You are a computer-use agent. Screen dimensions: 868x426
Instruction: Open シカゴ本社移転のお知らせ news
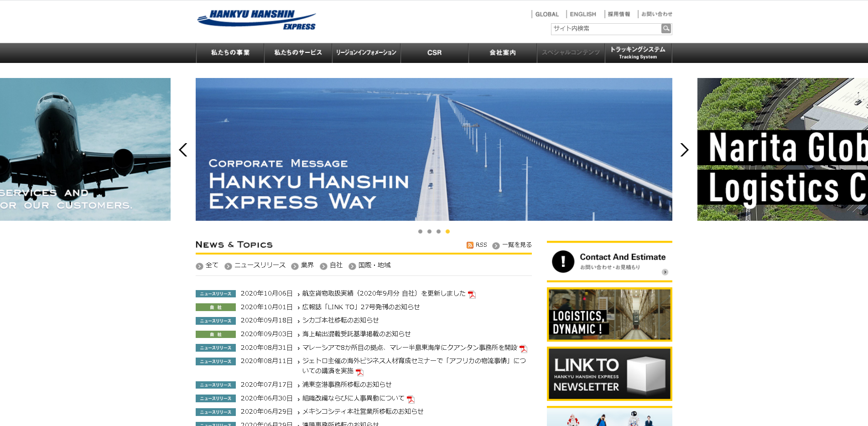click(x=340, y=320)
